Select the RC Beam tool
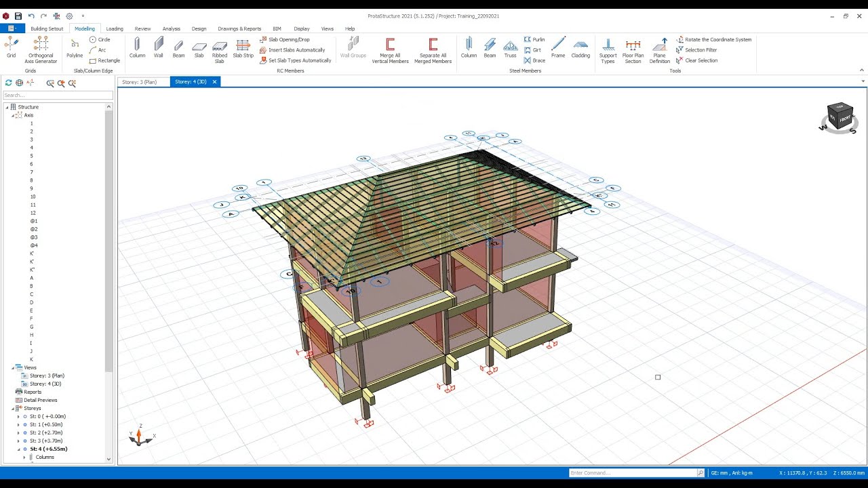 pyautogui.click(x=178, y=48)
